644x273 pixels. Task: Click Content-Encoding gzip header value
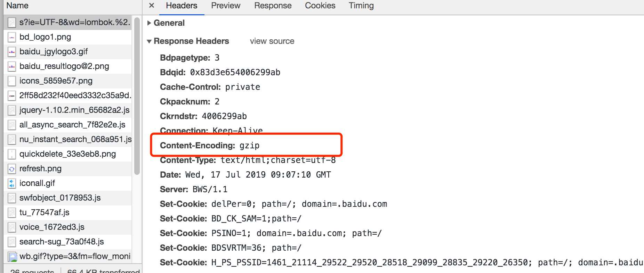pyautogui.click(x=249, y=146)
